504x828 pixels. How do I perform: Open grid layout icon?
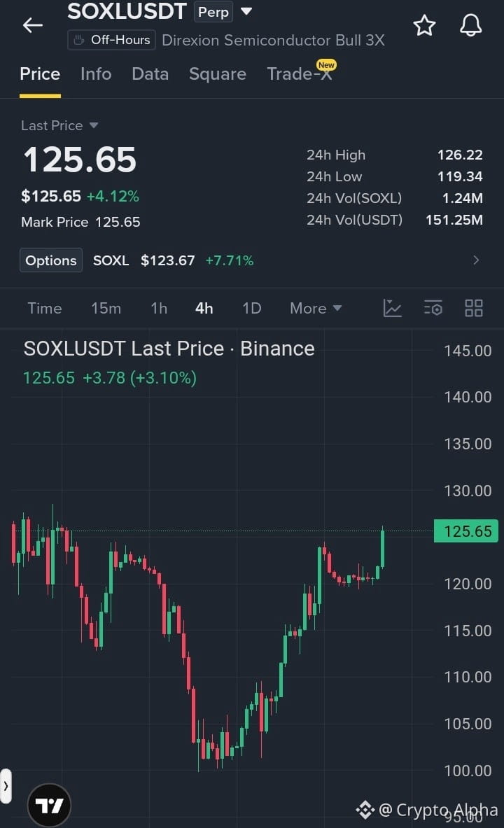[x=473, y=308]
